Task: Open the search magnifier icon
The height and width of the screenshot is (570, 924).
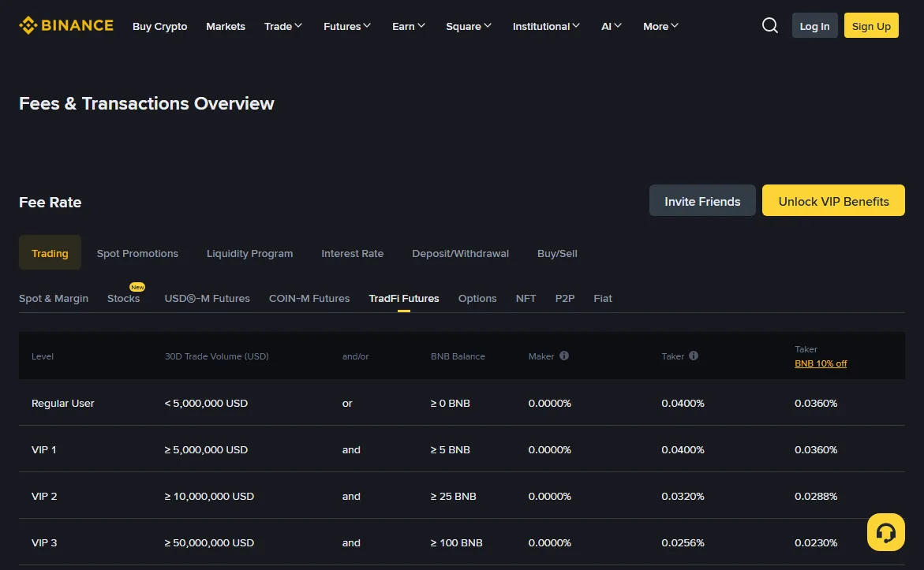Action: [x=769, y=25]
